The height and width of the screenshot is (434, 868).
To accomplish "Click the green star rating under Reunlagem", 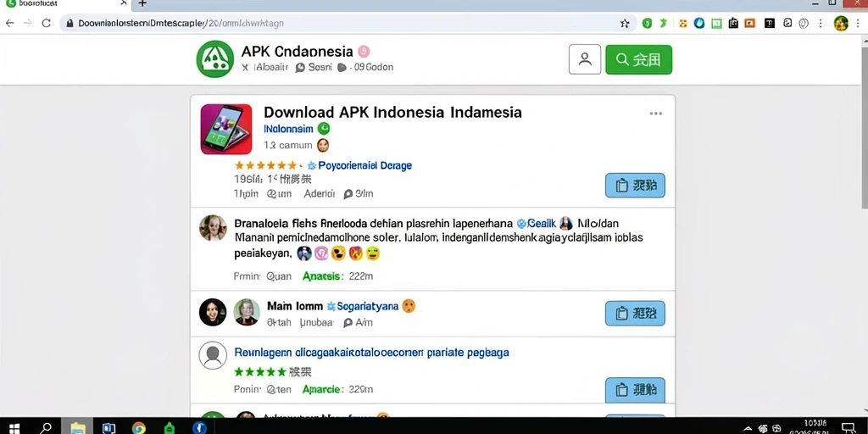I will click(260, 371).
